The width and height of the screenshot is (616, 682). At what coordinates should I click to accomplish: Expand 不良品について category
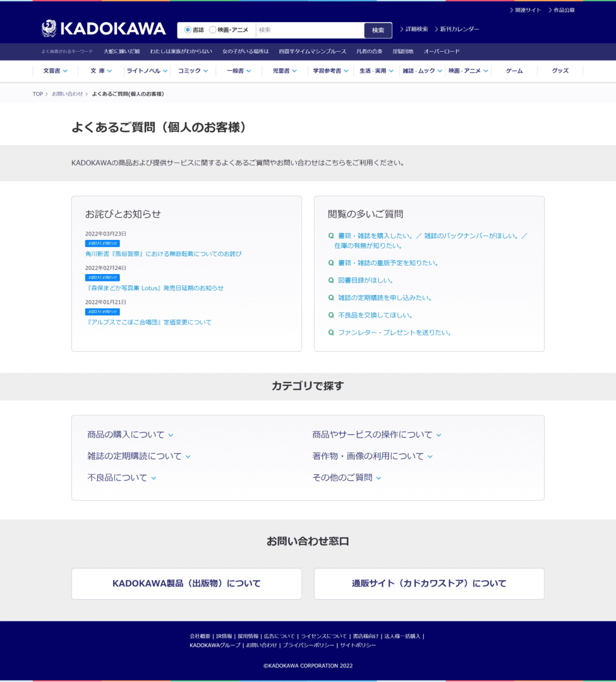tap(121, 477)
